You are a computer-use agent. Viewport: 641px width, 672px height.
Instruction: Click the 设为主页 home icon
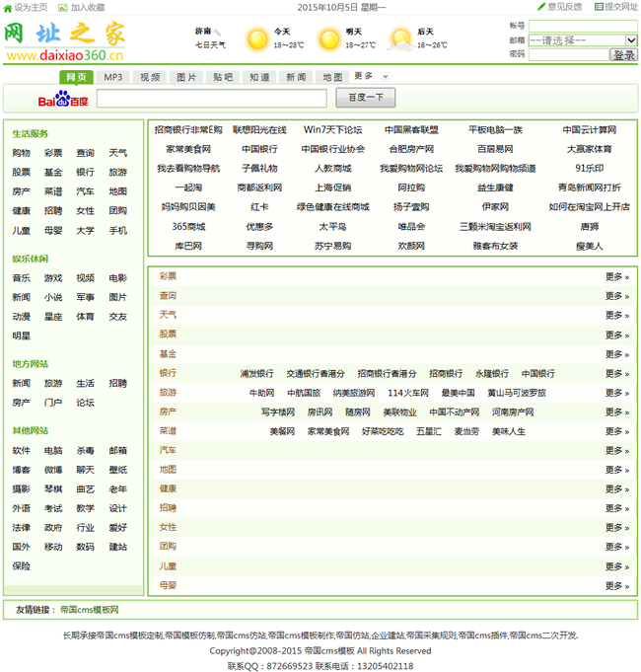click(8, 7)
